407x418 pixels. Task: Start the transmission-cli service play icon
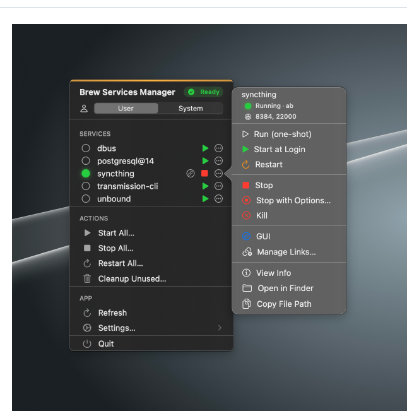coord(205,186)
